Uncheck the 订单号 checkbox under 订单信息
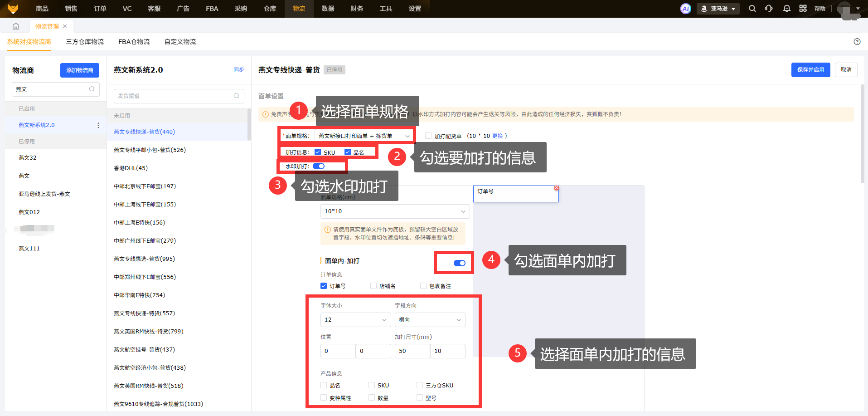Screen dimensions: 868x416 324,286
